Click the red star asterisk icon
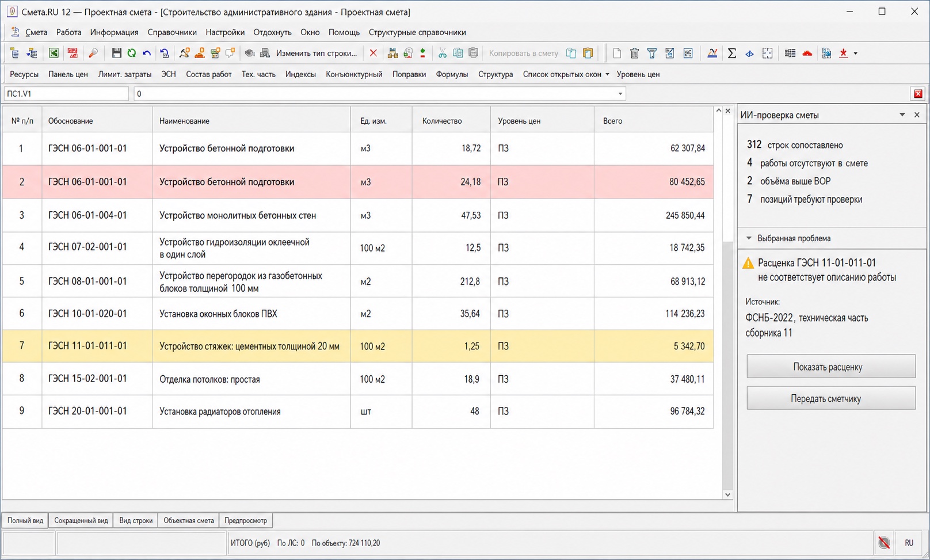This screenshot has height=560, width=930. pyautogui.click(x=843, y=53)
